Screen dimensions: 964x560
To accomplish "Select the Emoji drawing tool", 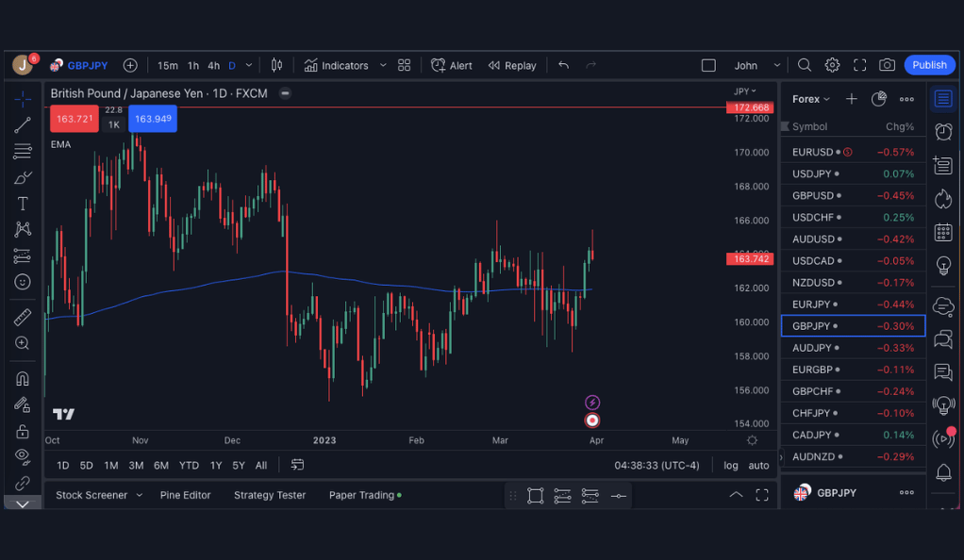I will click(23, 281).
